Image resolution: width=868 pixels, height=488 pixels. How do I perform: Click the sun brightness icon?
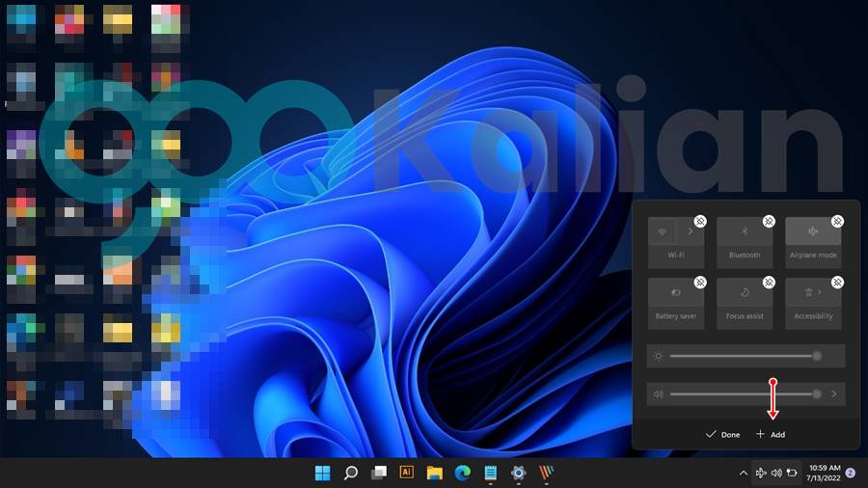pos(658,356)
